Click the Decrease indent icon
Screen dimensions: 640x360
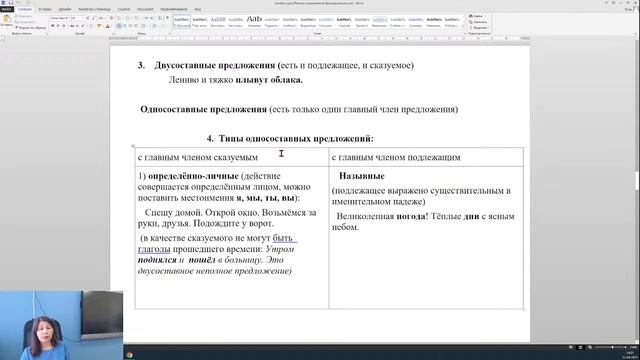point(146,18)
